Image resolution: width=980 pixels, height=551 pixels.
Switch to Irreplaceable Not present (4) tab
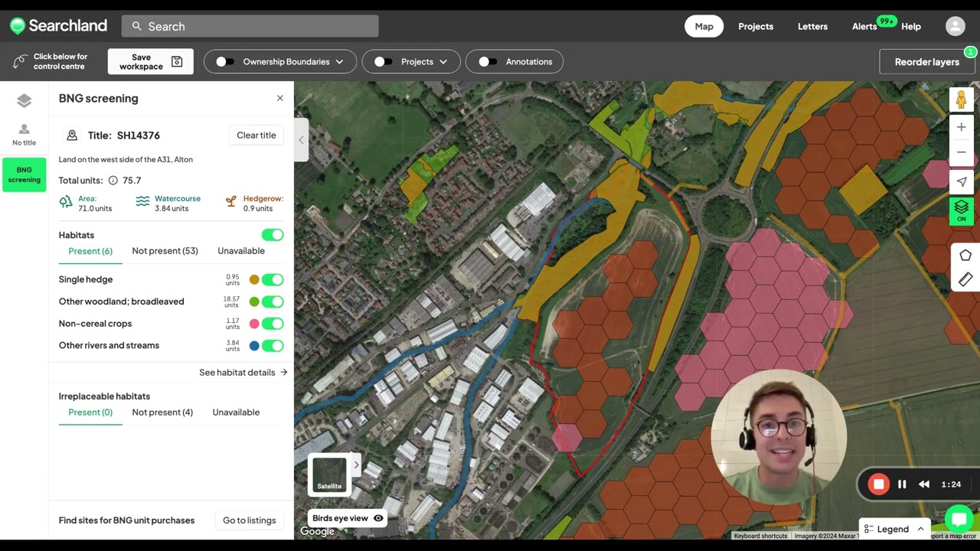162,412
